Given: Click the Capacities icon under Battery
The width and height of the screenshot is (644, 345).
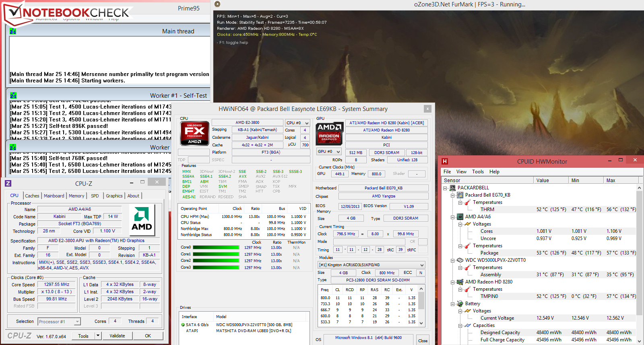Looking at the screenshot, I should pos(468,325).
